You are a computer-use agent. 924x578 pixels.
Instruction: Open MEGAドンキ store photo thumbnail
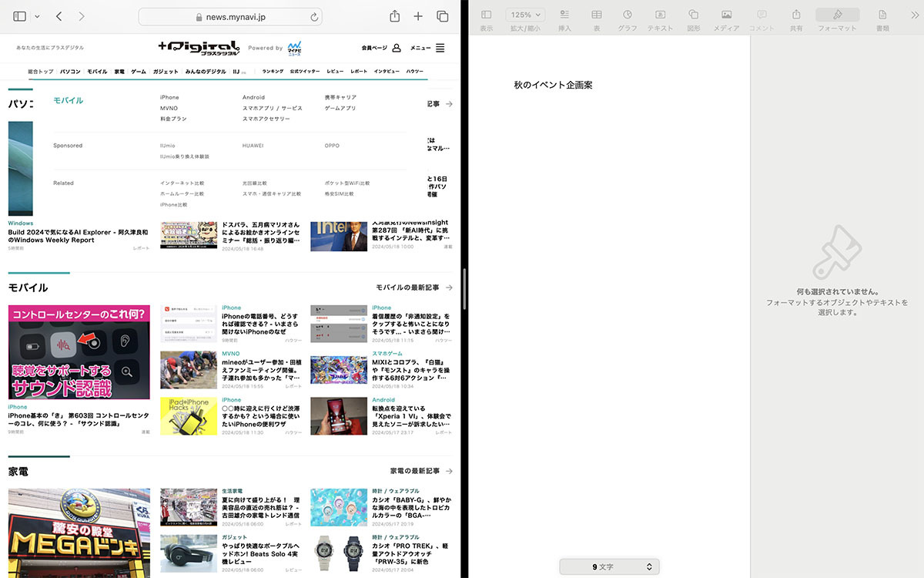tap(79, 533)
